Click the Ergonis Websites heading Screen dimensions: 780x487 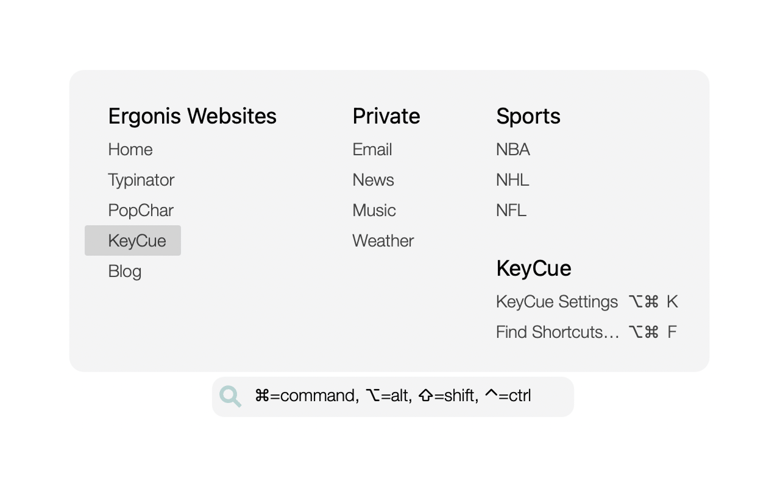coord(192,116)
